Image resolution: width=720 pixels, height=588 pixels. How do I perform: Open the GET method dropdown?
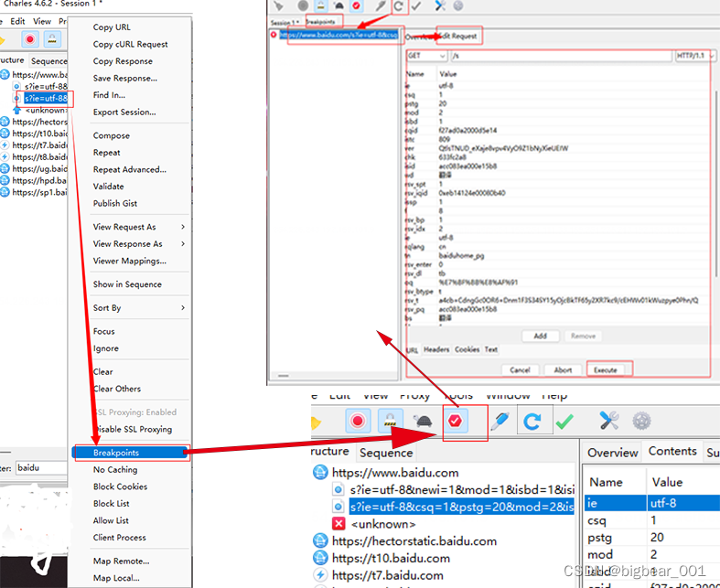pyautogui.click(x=426, y=56)
